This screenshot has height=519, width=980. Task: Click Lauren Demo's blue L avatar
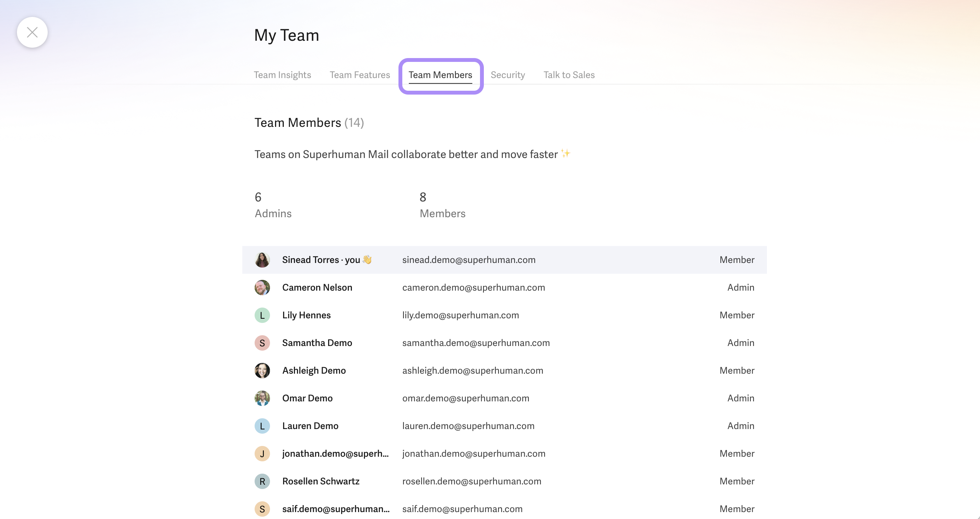pyautogui.click(x=262, y=426)
